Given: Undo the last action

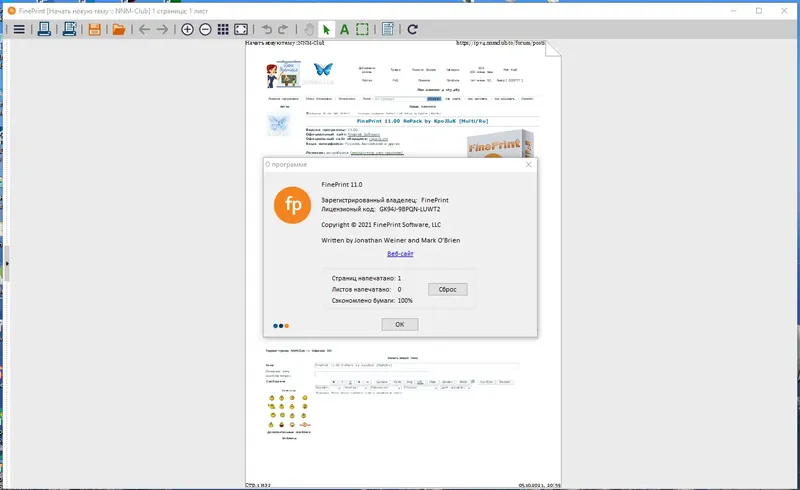Looking at the screenshot, I should [266, 30].
